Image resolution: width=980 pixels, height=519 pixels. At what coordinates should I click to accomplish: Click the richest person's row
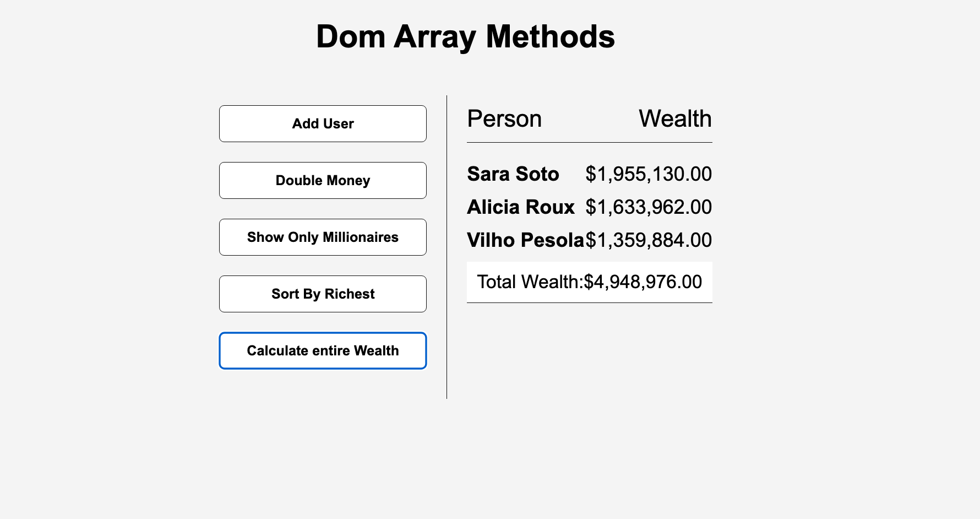(x=589, y=174)
